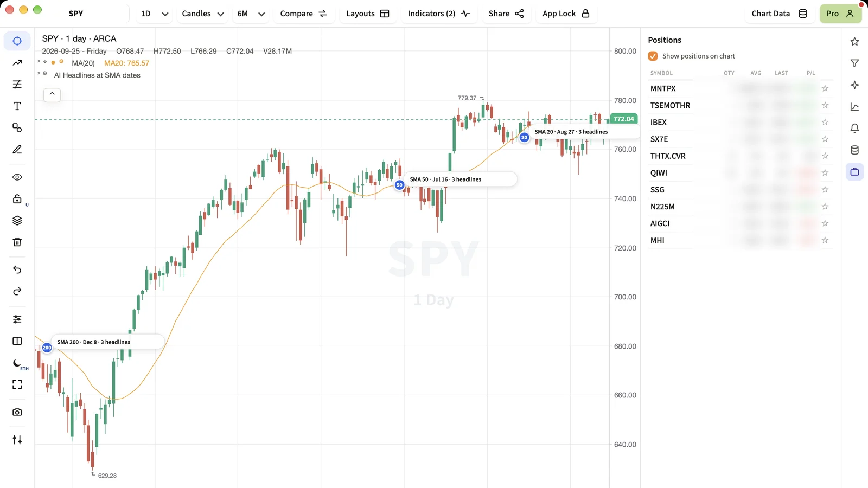Select the SSG position row

point(741,190)
